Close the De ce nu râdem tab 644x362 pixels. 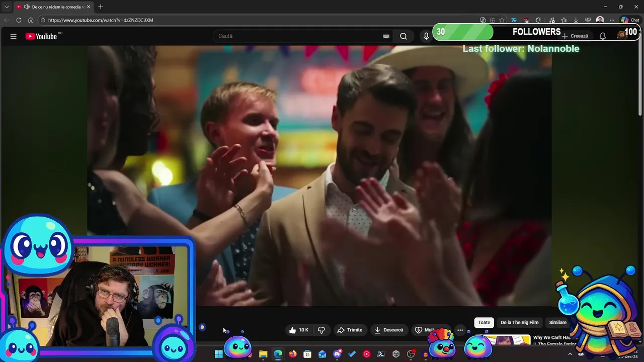click(89, 7)
